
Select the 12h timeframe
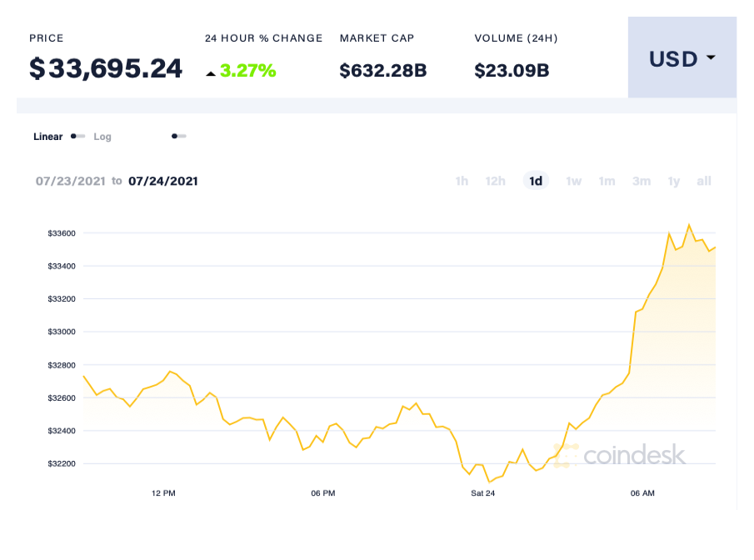[495, 181]
